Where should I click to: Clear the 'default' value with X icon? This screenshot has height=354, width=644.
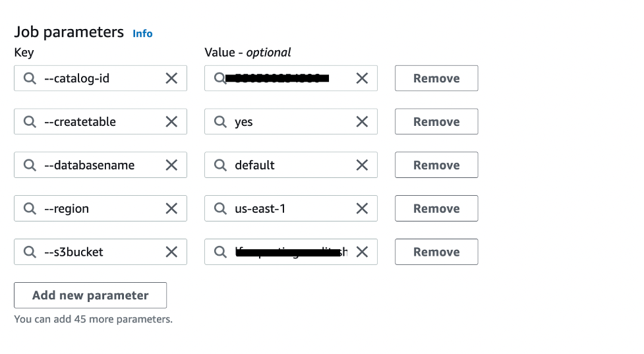coord(362,165)
